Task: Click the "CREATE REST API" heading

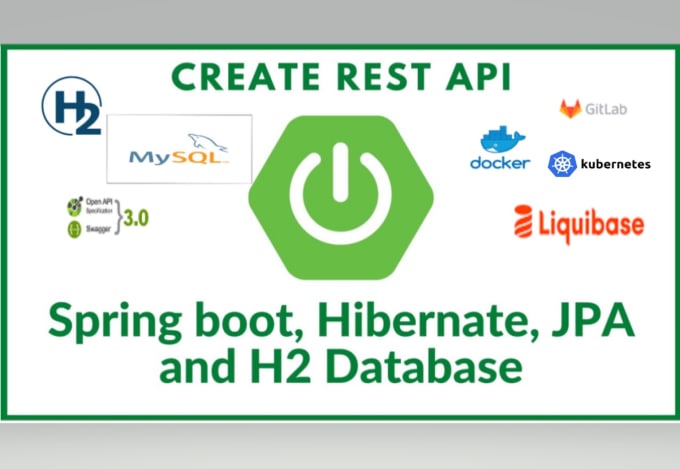Action: click(341, 77)
